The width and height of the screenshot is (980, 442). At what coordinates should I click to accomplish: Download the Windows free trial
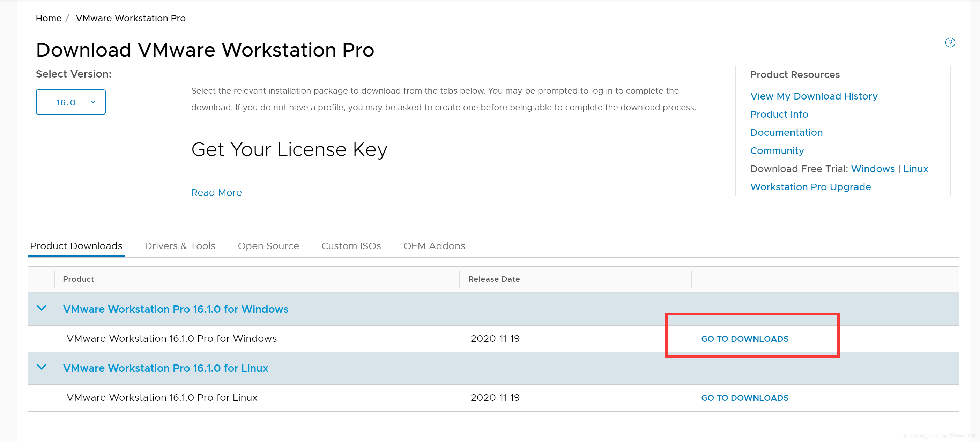pos(873,169)
